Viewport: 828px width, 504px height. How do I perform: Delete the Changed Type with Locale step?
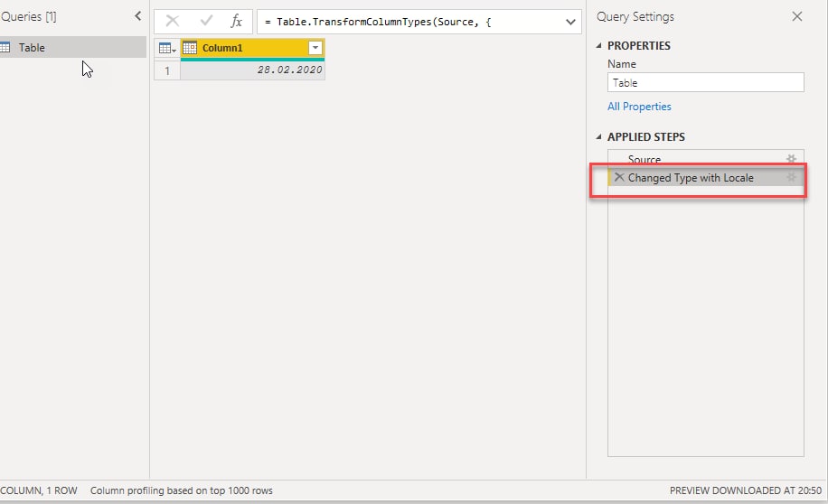click(619, 177)
